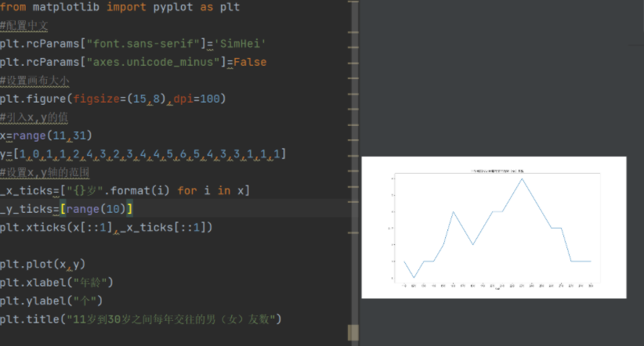This screenshot has height=346, width=644.
Task: Click the _x_ticks list comprehension line
Action: tap(125, 191)
